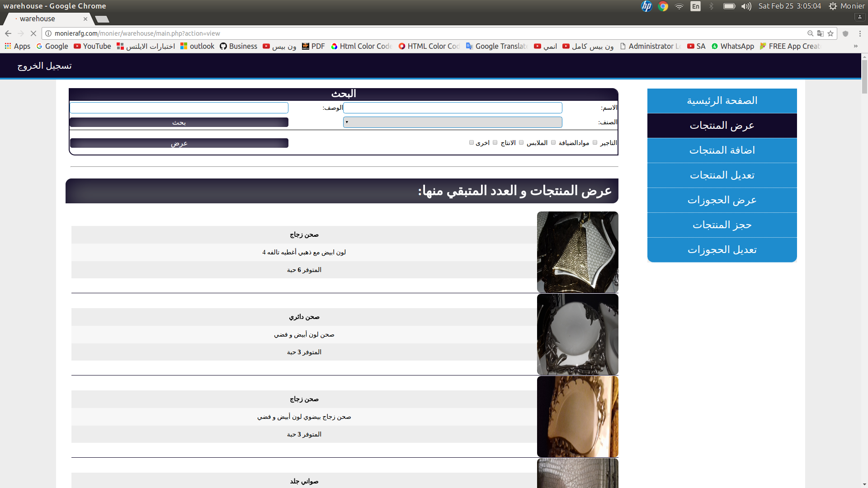Click the round white silver plate thumbnail
This screenshot has width=868, height=488.
tap(578, 334)
